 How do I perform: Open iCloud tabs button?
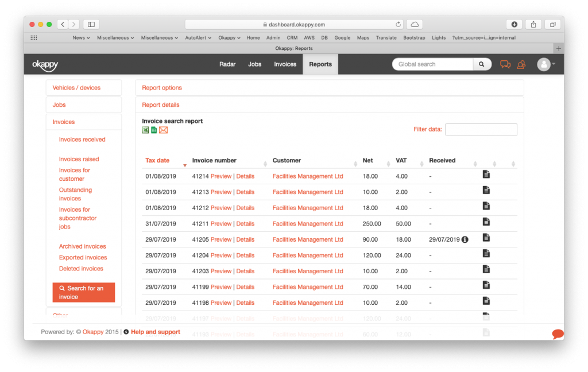415,24
